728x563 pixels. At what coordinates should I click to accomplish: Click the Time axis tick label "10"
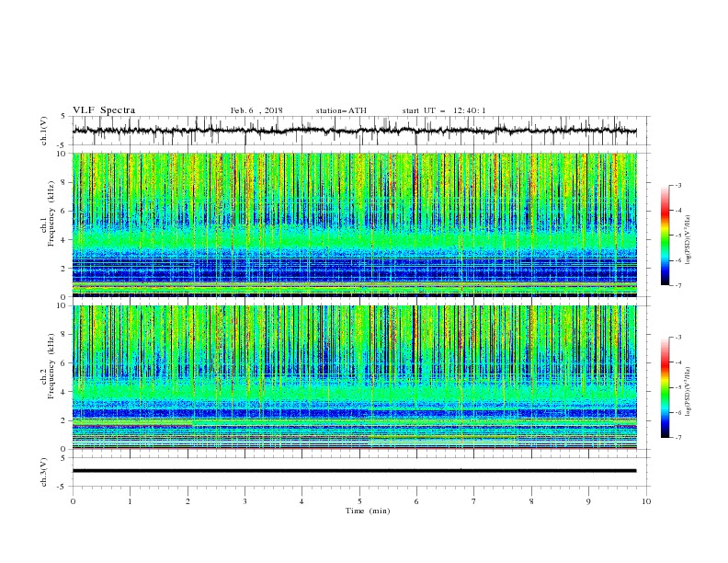tap(646, 501)
